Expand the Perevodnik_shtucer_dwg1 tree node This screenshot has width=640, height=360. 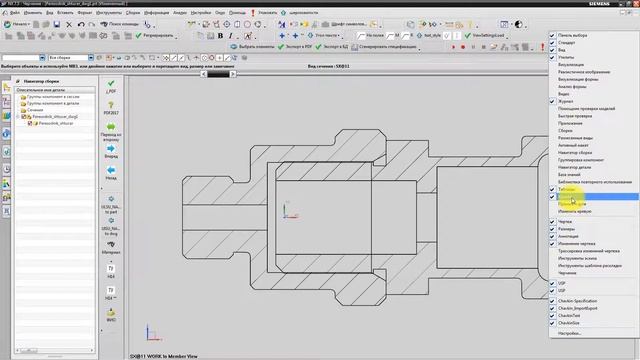point(18,117)
